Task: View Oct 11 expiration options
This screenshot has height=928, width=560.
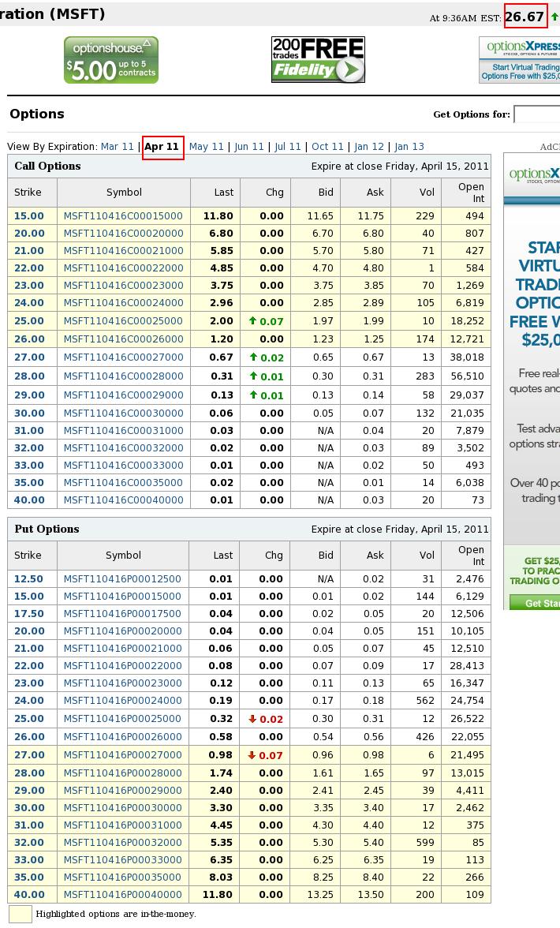Action: pyautogui.click(x=327, y=147)
